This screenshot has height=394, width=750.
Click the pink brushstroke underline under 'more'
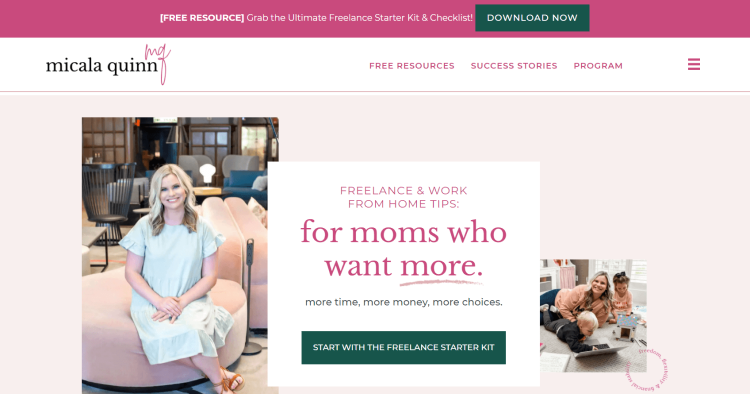(x=441, y=283)
